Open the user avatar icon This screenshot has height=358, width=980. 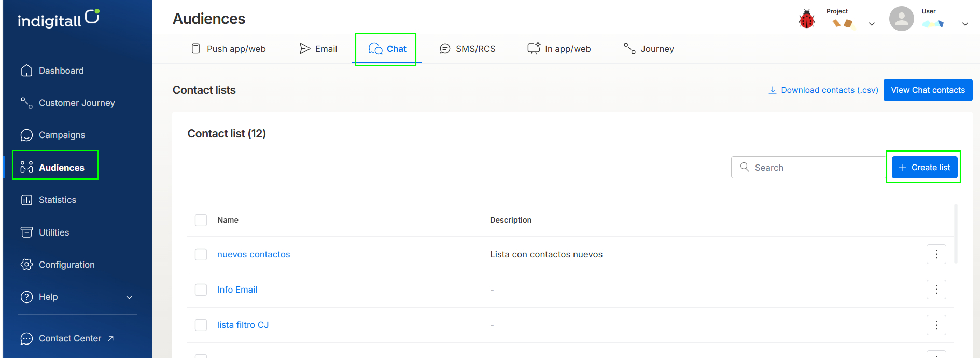pyautogui.click(x=901, y=19)
